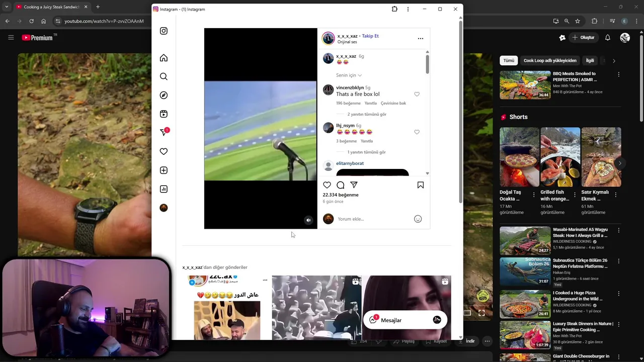
Task: Share the post with paper plane icon
Action: click(354, 185)
